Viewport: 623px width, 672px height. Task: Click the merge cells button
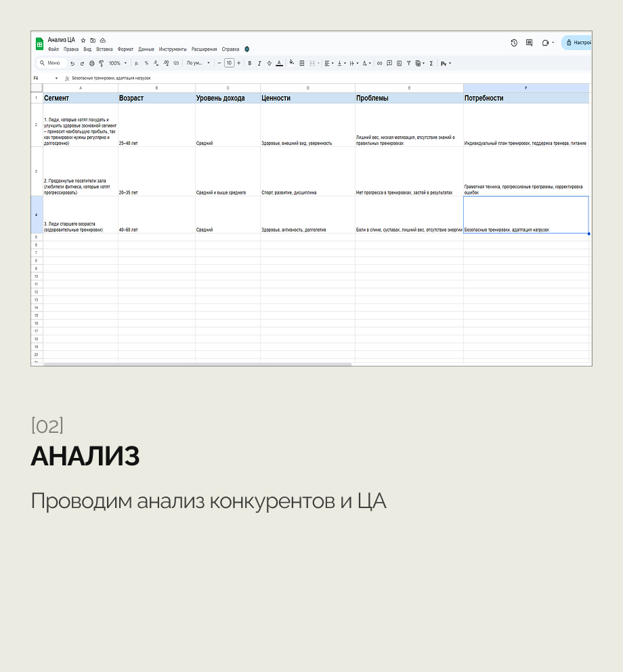click(x=312, y=64)
